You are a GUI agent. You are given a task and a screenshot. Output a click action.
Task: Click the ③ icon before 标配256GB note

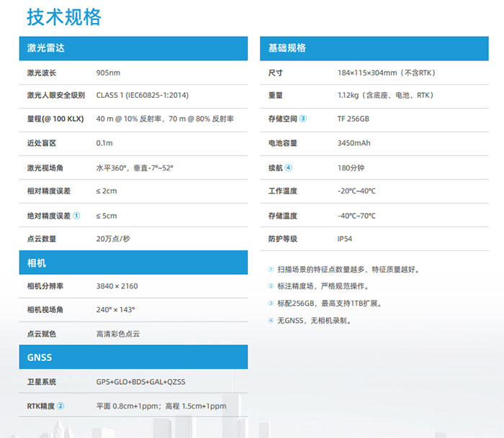click(271, 304)
